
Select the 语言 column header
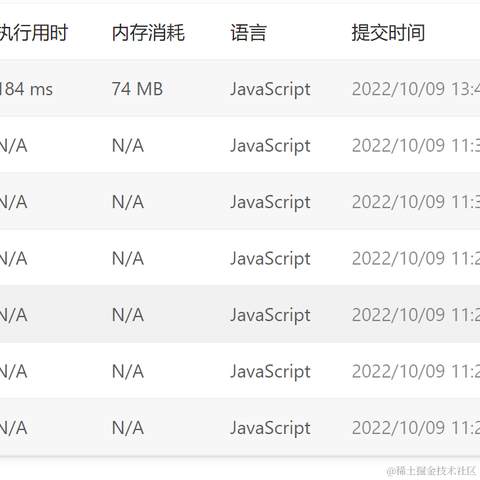(248, 33)
